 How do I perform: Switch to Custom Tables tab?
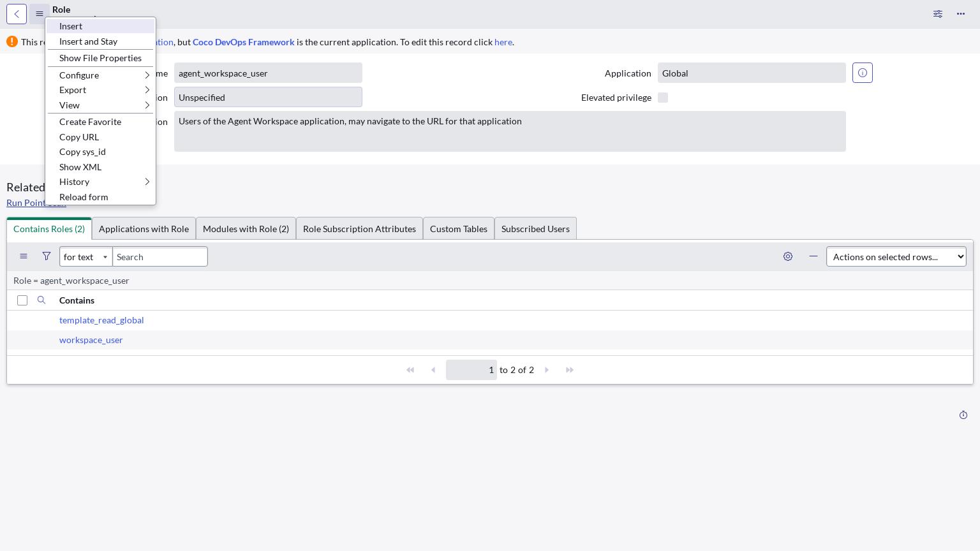(459, 229)
